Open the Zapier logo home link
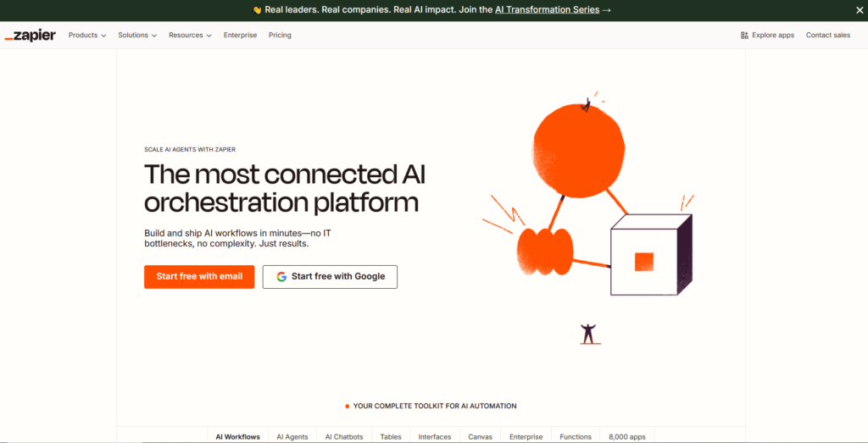This screenshot has width=868, height=443. click(x=30, y=36)
